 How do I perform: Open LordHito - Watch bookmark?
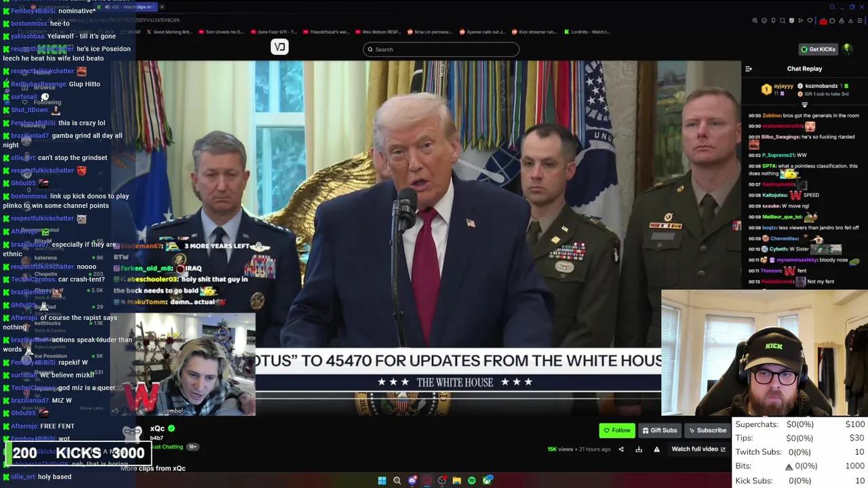pyautogui.click(x=586, y=32)
